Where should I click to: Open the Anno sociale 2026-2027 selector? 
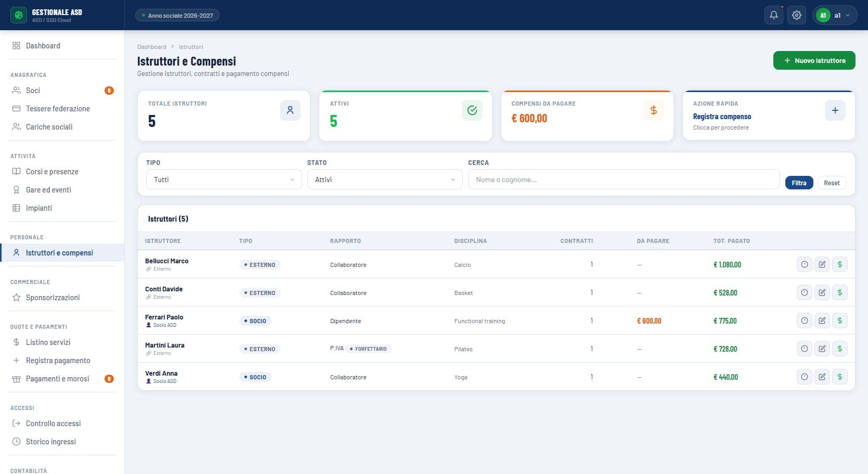(x=177, y=15)
